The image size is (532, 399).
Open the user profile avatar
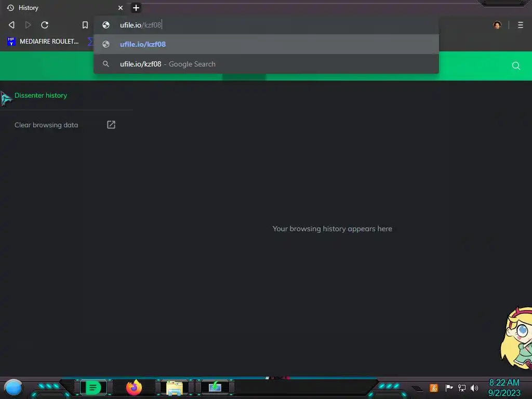click(x=497, y=25)
